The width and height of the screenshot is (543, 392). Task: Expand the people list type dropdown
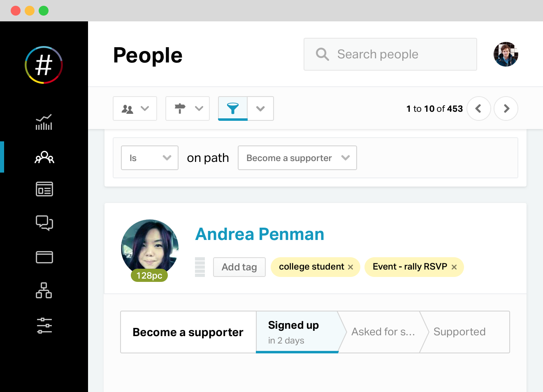pyautogui.click(x=135, y=108)
